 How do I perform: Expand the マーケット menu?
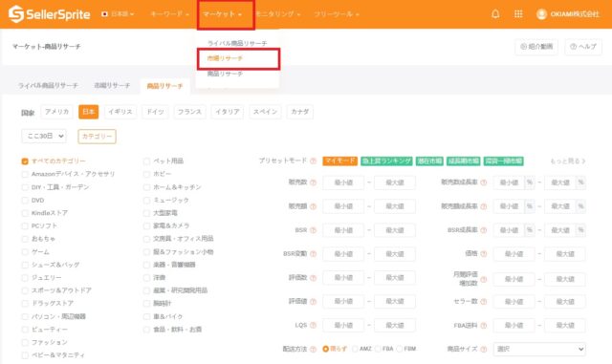click(x=223, y=14)
